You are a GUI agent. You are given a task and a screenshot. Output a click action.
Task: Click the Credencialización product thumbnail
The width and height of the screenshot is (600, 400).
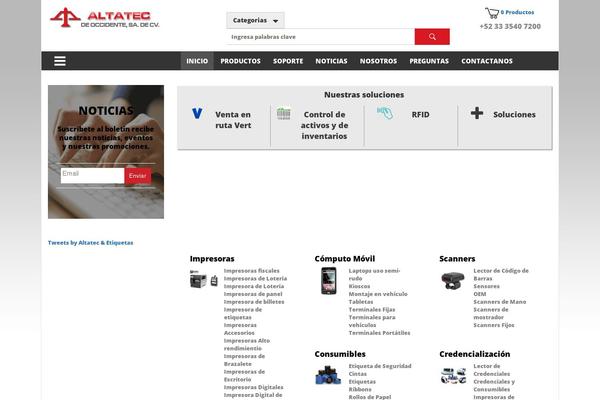click(x=453, y=376)
